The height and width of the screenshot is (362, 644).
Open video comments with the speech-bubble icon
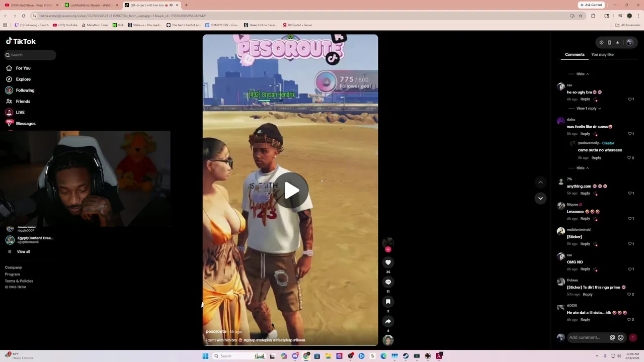(388, 282)
